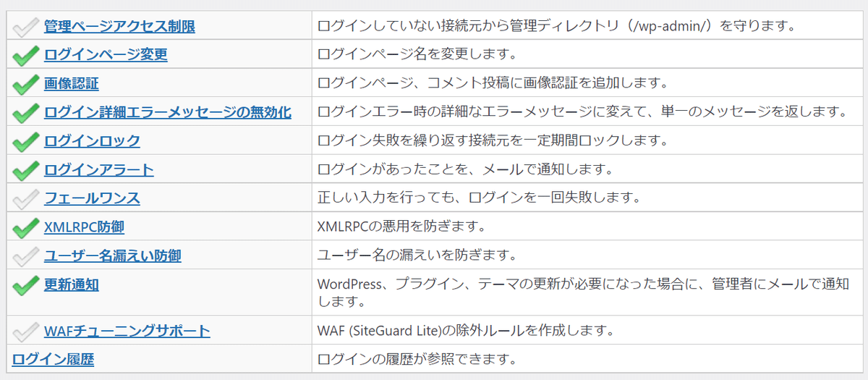The width and height of the screenshot is (868, 380).
Task: Open ログインページ変更 settings link
Action: coord(106,55)
